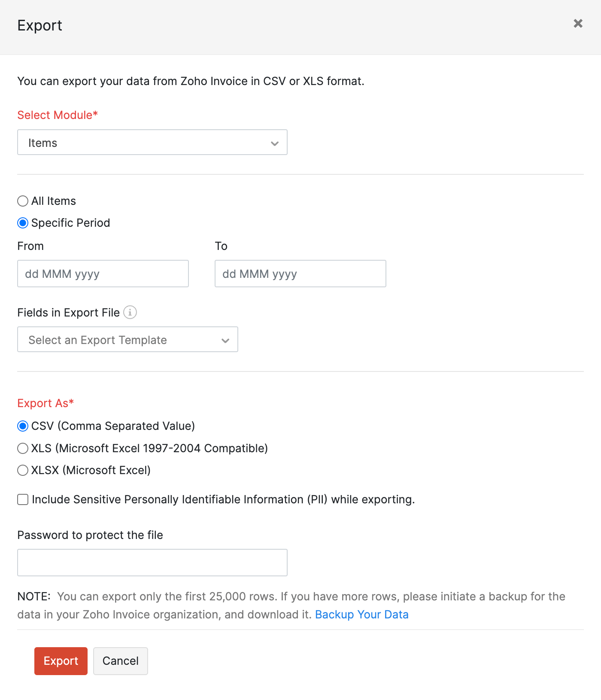The image size is (601, 700).
Task: Click the info icon next to Fields in Export File
Action: click(130, 313)
